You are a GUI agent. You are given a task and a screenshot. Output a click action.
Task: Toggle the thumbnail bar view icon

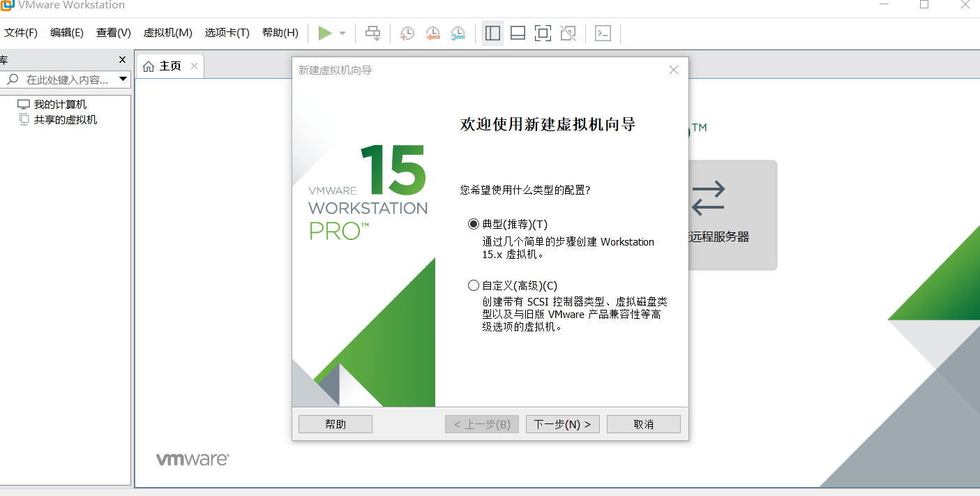(x=518, y=33)
